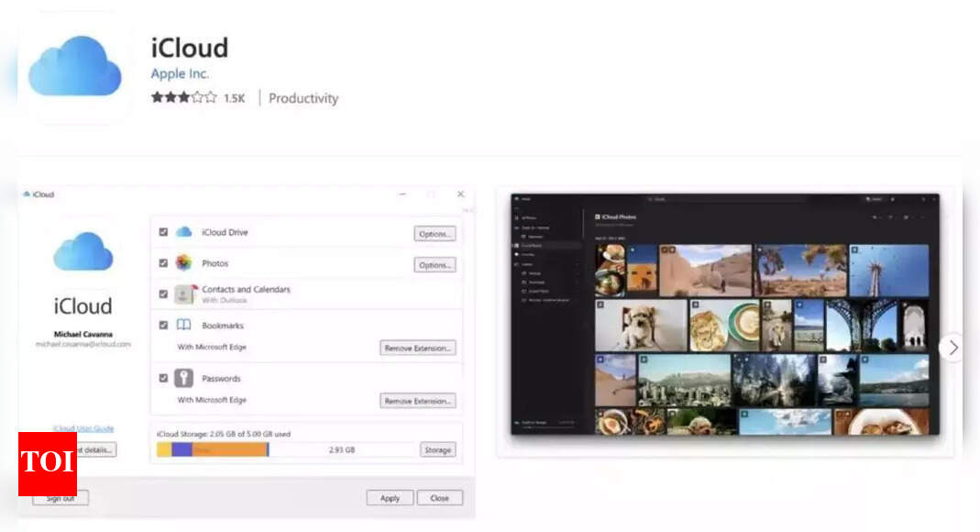Disable the Photos sync checkbox
The image size is (980, 532).
161,263
